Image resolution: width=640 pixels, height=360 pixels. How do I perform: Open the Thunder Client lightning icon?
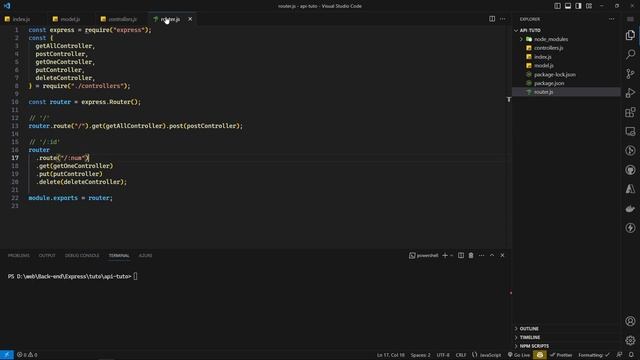tap(630, 228)
